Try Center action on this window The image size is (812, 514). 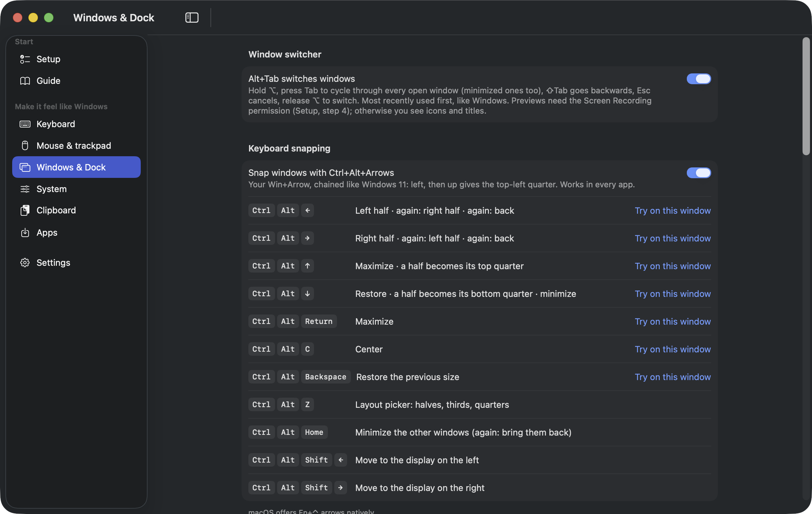coord(673,349)
